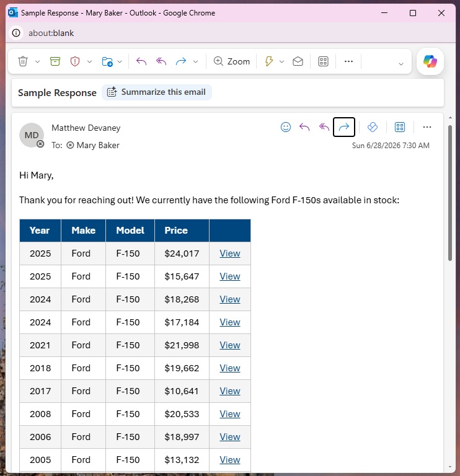Select the Sample Response subject heading
Screen dimensions: 460x476
point(57,92)
